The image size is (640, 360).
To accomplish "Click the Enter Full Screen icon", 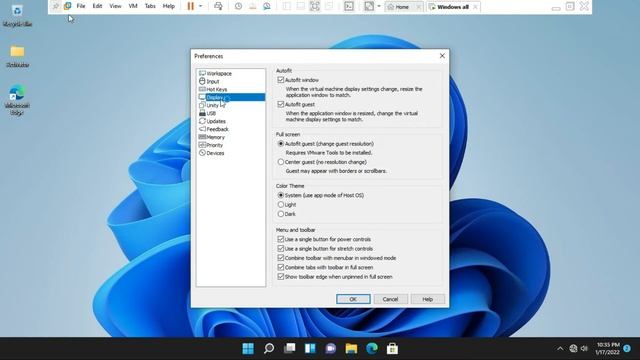I will [x=315, y=6].
